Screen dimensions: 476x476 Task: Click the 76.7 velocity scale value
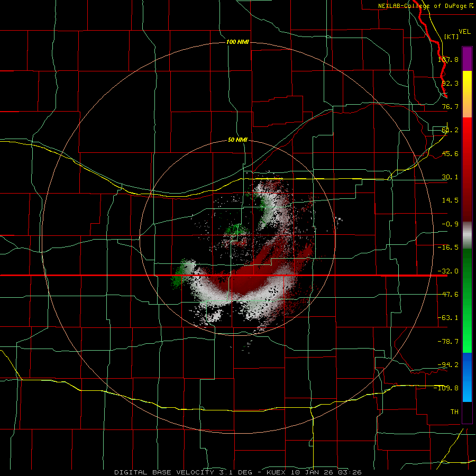click(x=450, y=106)
